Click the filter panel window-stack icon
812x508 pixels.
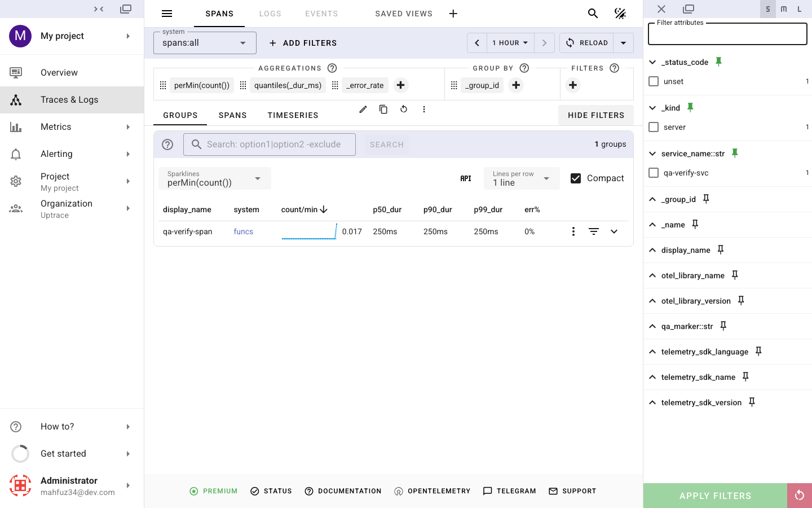tap(689, 9)
